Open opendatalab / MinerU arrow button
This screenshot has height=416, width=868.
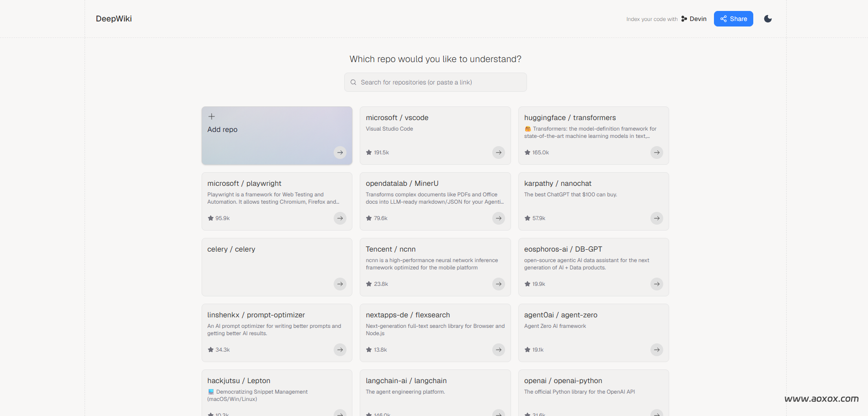coord(499,218)
